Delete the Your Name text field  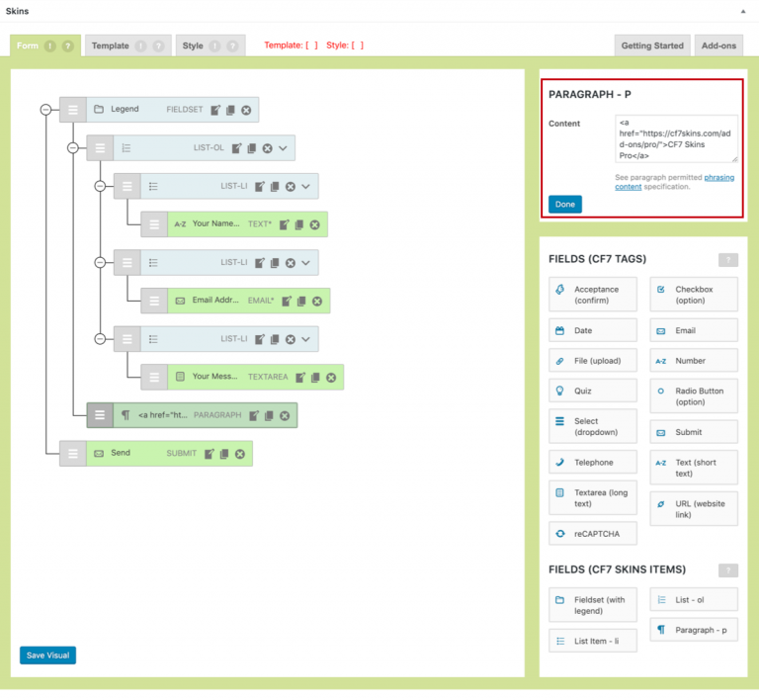(314, 224)
